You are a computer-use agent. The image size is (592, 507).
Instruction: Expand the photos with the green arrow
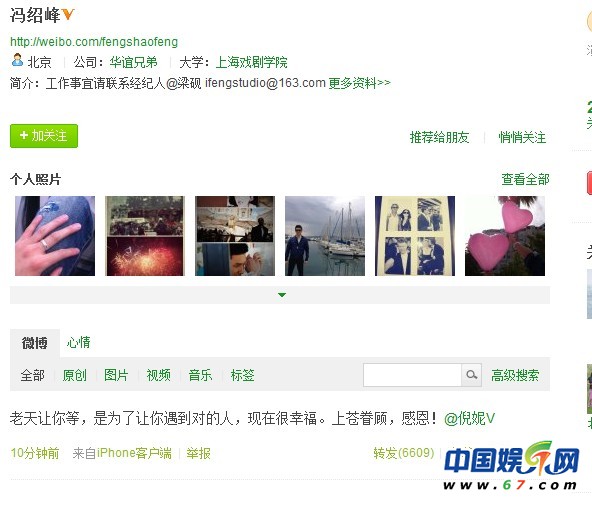282,295
